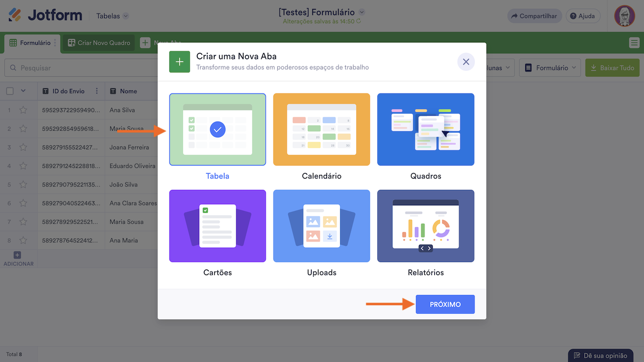Click the name cell Joana Ferreira
The image size is (644, 362).
pos(131,147)
